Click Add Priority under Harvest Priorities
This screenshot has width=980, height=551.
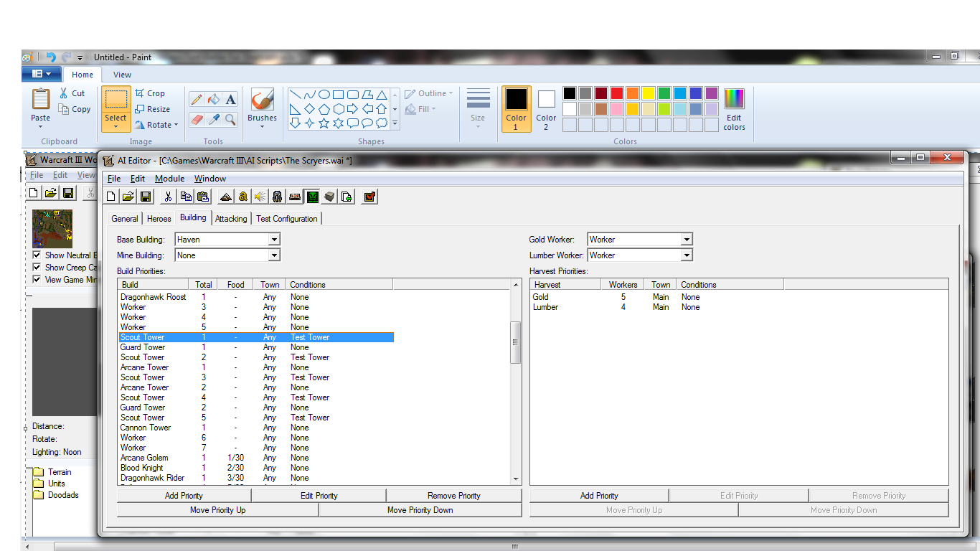(x=599, y=496)
